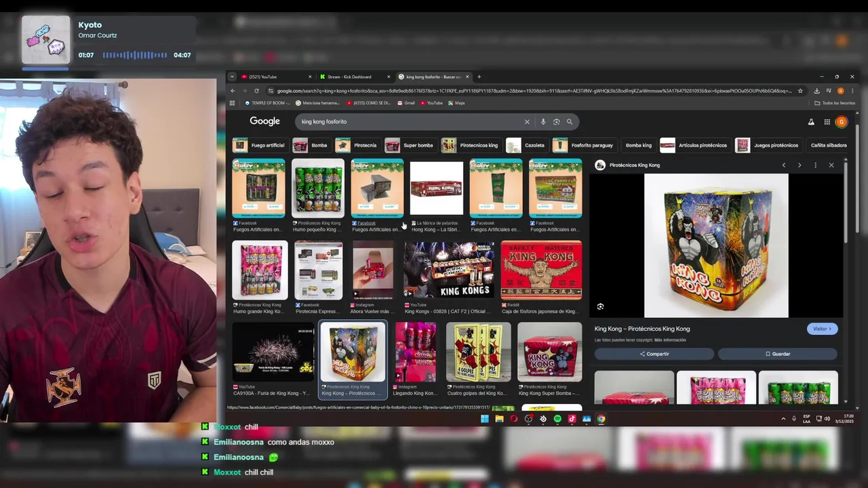The height and width of the screenshot is (488, 868).
Task: Seek in Kyoto song waveform bar
Action: (135, 56)
